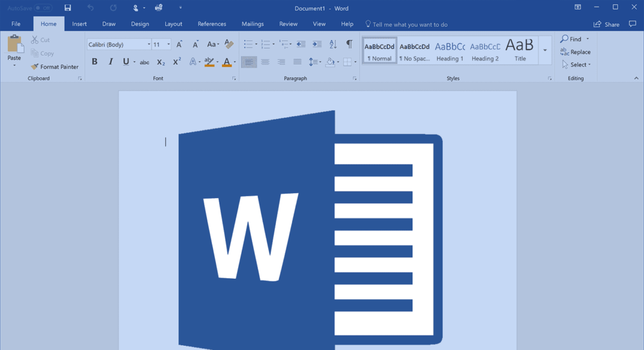Toggle Bold formatting
The height and width of the screenshot is (350, 644).
point(95,62)
